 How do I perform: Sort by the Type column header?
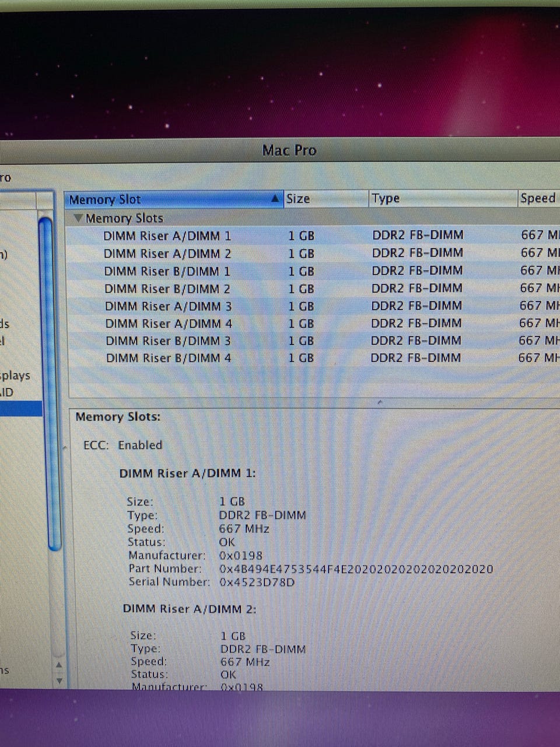tap(443, 198)
